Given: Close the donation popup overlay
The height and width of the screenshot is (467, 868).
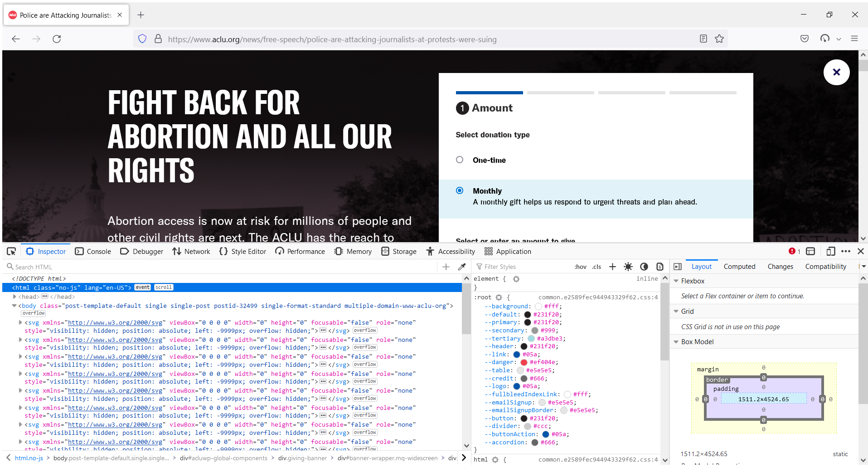Looking at the screenshot, I should 836,72.
